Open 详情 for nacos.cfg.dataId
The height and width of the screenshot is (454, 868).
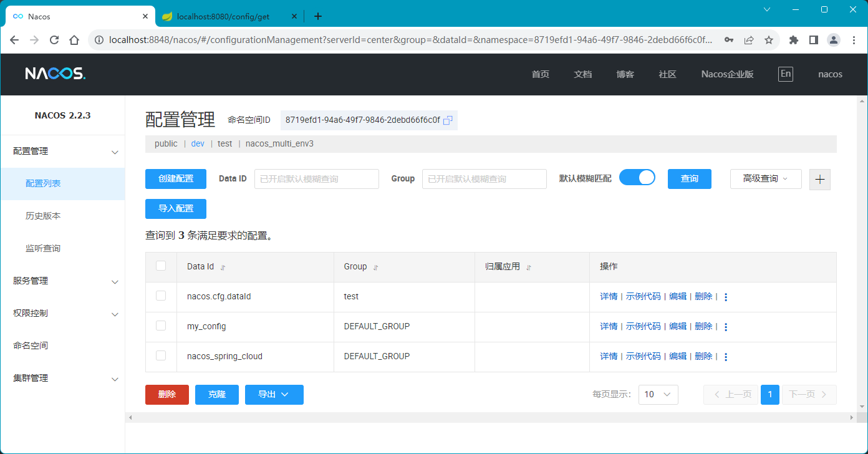609,297
